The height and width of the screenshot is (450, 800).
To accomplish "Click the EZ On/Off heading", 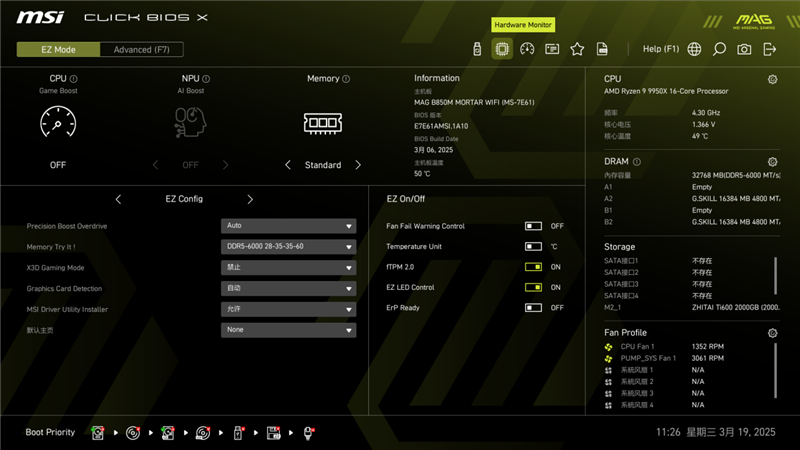I will click(x=406, y=199).
